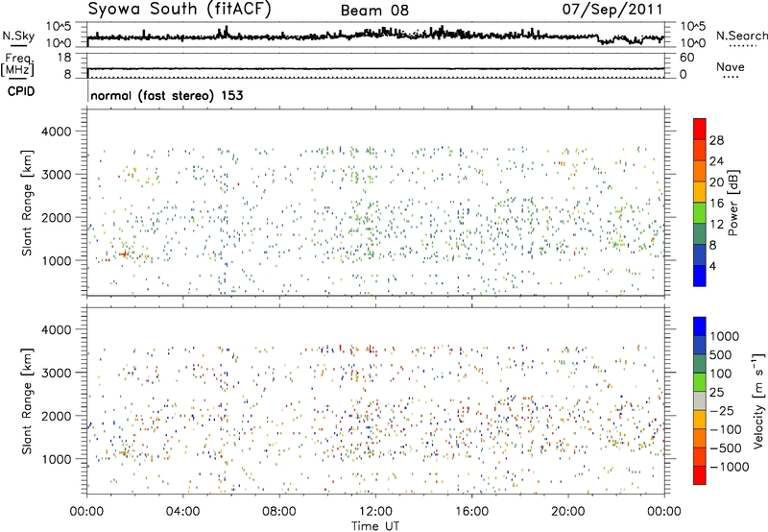The height and width of the screenshot is (532, 768).
Task: Click the 'Power [dB]' colorbar label
Action: click(732, 203)
